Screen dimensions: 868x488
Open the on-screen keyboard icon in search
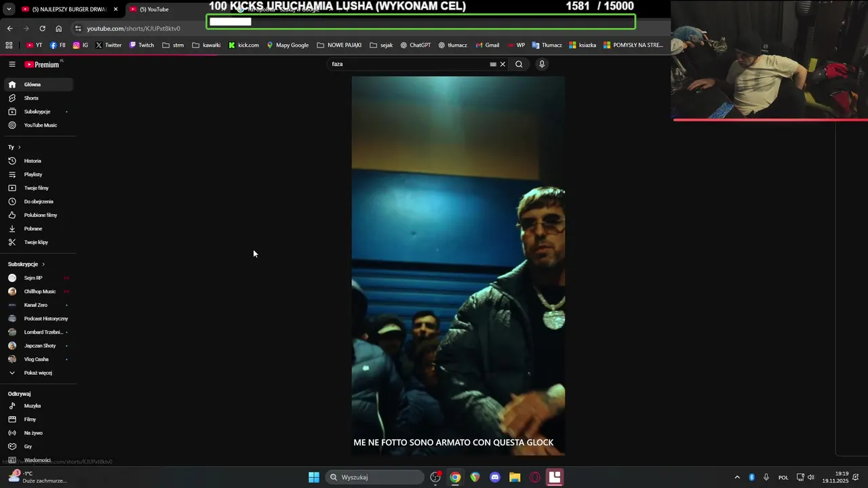[x=493, y=64]
